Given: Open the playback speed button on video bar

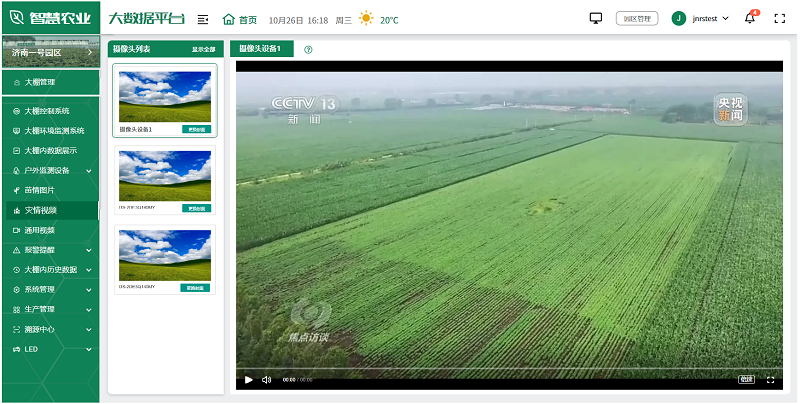Looking at the screenshot, I should point(746,380).
